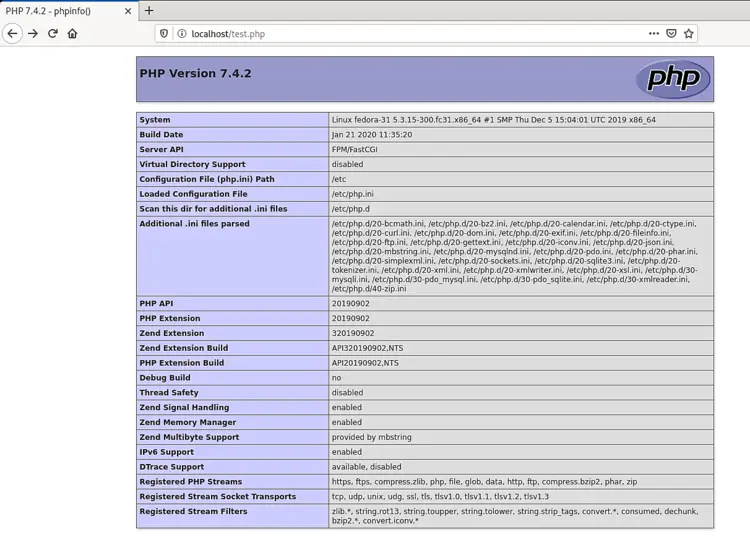Close the phpinfo() tab
Image resolution: width=750 pixels, height=537 pixels.
(x=128, y=11)
